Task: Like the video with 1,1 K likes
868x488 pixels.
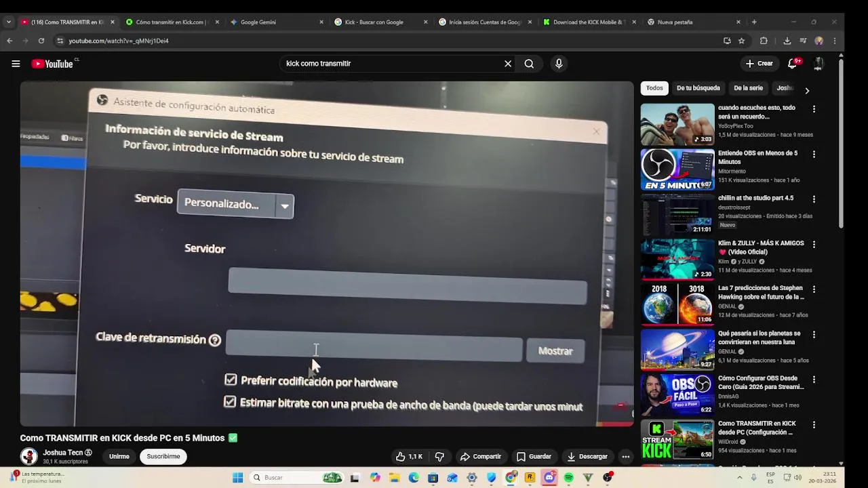Action: tap(409, 457)
